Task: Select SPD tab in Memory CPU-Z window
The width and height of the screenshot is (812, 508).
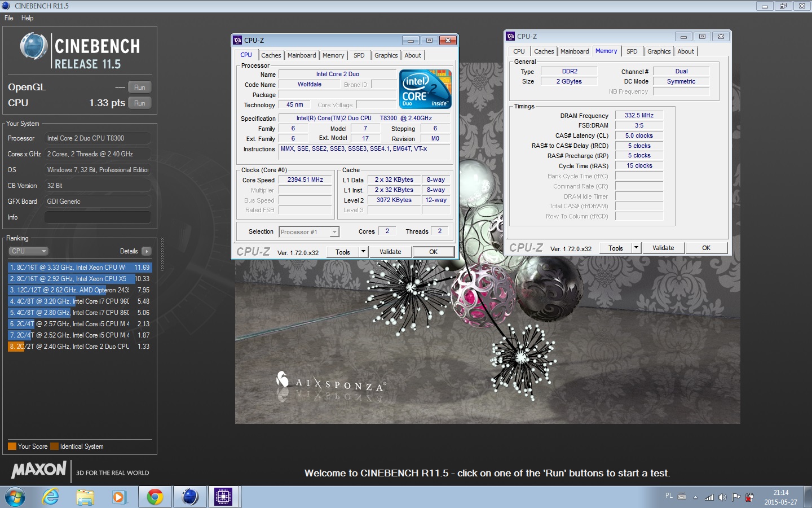Action: coord(632,51)
